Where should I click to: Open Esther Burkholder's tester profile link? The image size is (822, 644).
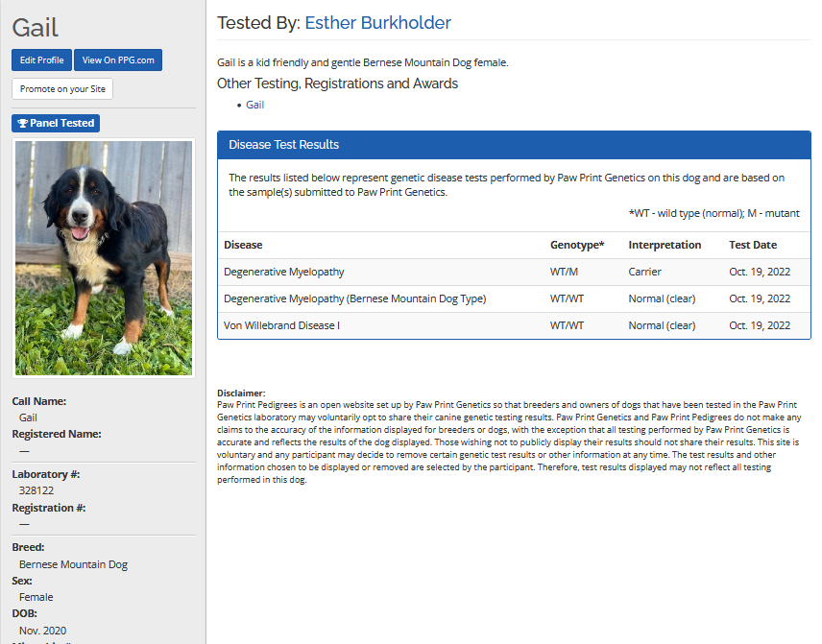(377, 23)
